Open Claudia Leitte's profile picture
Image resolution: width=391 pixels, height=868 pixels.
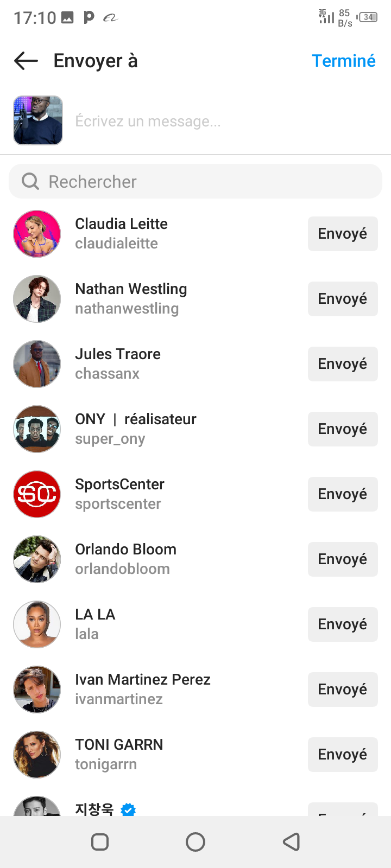click(x=37, y=234)
